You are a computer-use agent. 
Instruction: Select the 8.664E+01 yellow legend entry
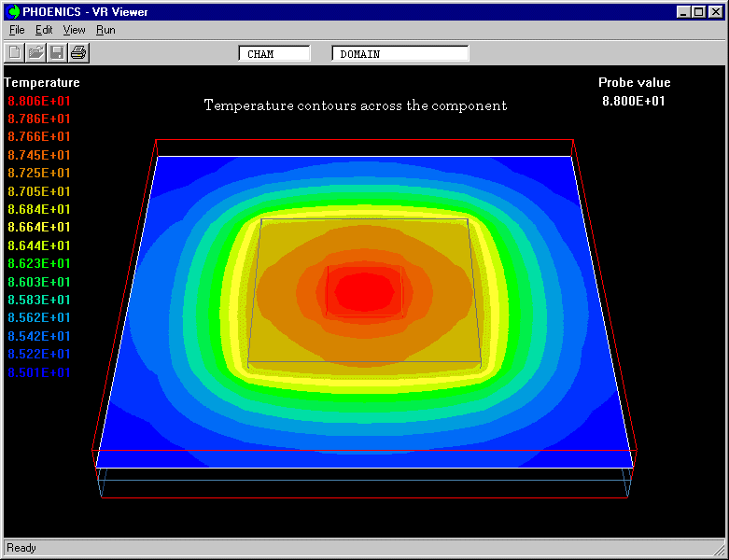38,227
